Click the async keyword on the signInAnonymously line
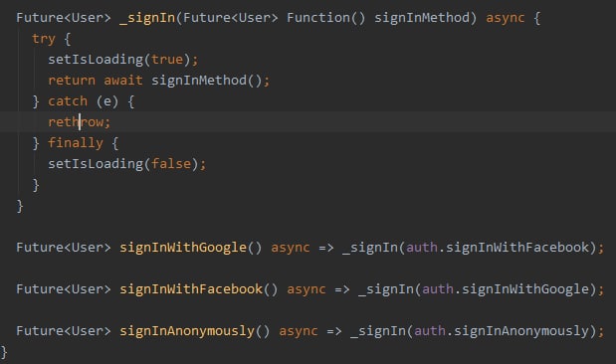 pyautogui.click(x=299, y=331)
